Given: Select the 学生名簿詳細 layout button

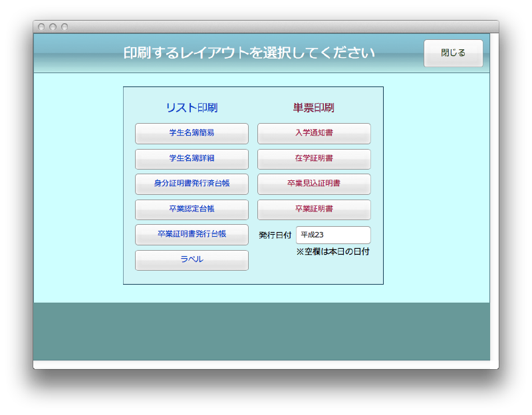Looking at the screenshot, I should (192, 158).
